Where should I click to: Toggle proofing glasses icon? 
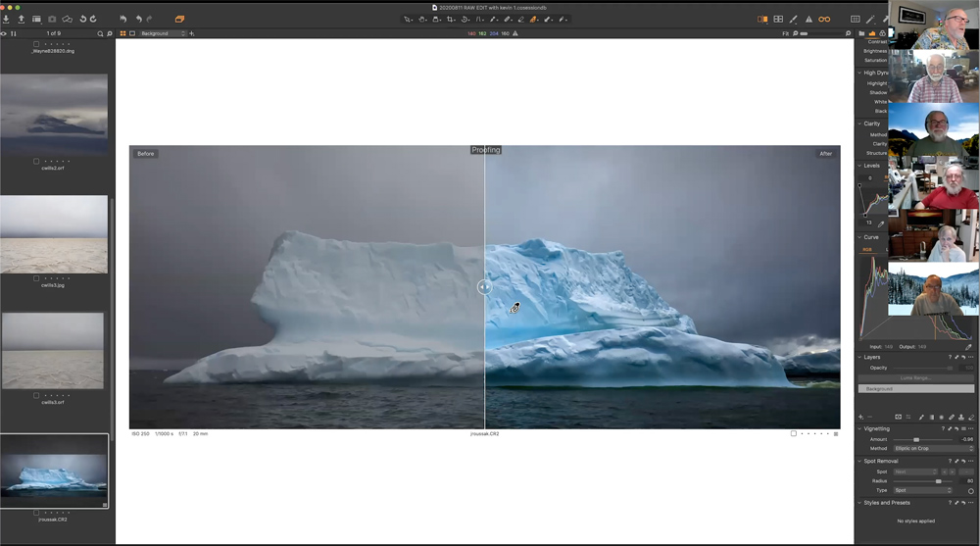coord(824,19)
